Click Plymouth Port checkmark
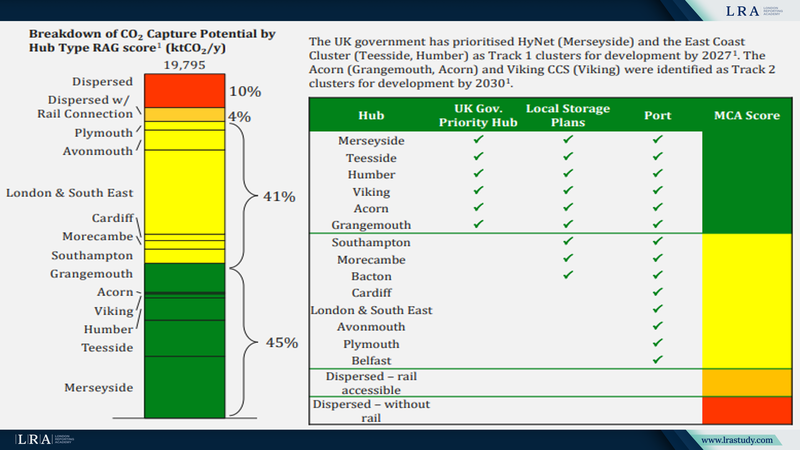 click(x=658, y=342)
